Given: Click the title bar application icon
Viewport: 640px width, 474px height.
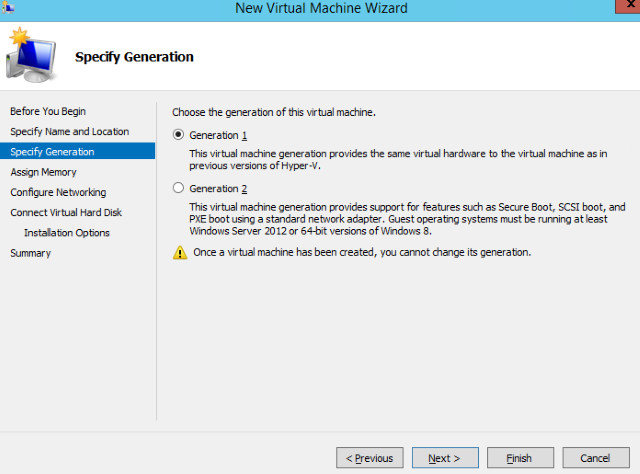Looking at the screenshot, I should coord(8,7).
